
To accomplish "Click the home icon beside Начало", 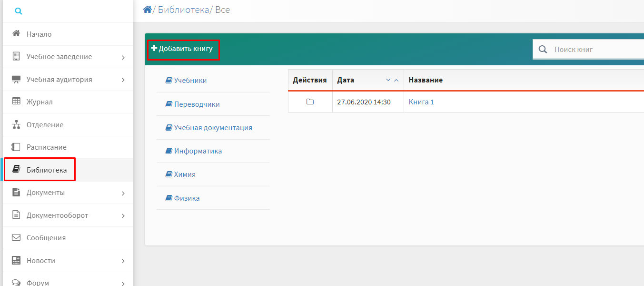I will [16, 34].
